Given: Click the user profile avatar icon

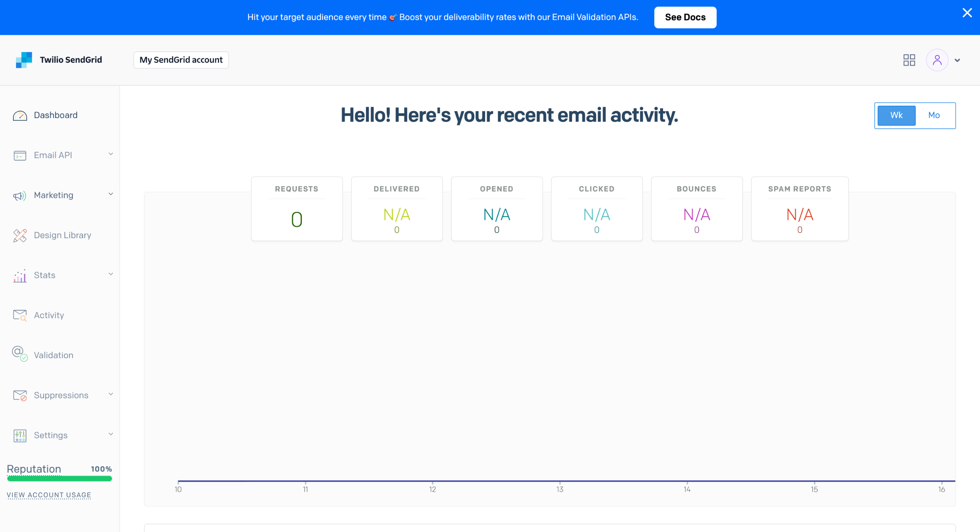Looking at the screenshot, I should pos(937,60).
